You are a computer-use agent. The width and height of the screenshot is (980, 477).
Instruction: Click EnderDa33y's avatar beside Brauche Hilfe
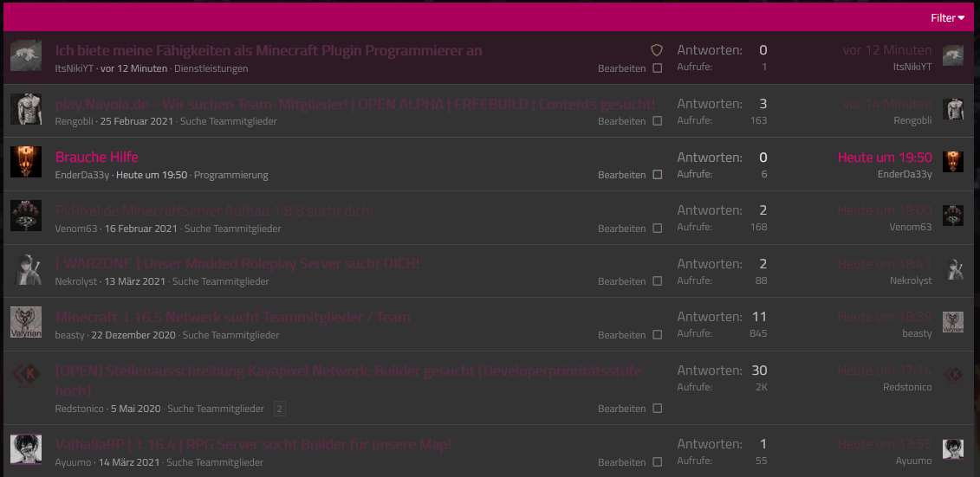point(26,163)
